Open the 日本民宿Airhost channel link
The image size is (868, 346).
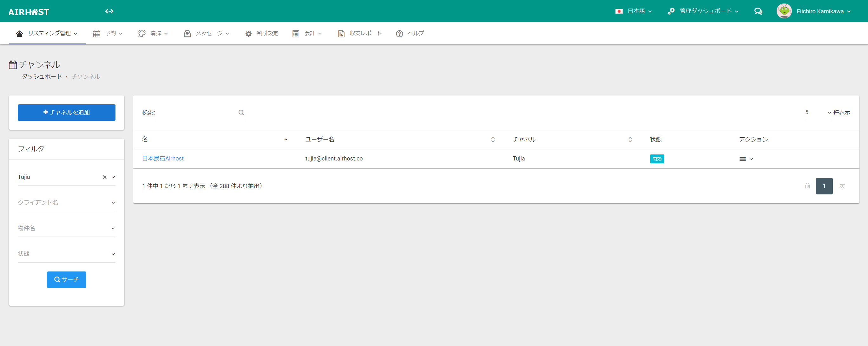(x=163, y=159)
